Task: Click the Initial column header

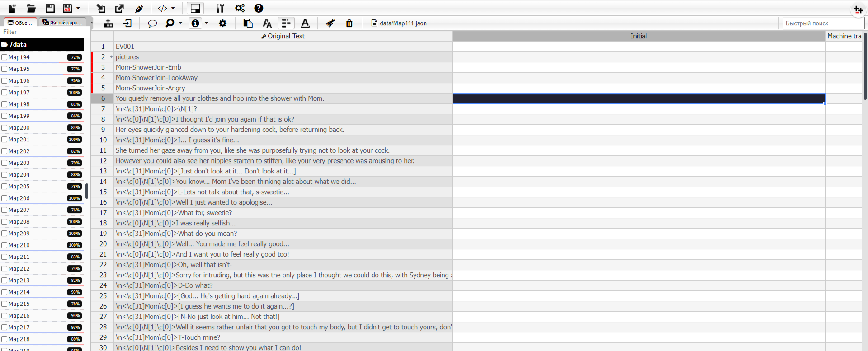Action: 638,36
